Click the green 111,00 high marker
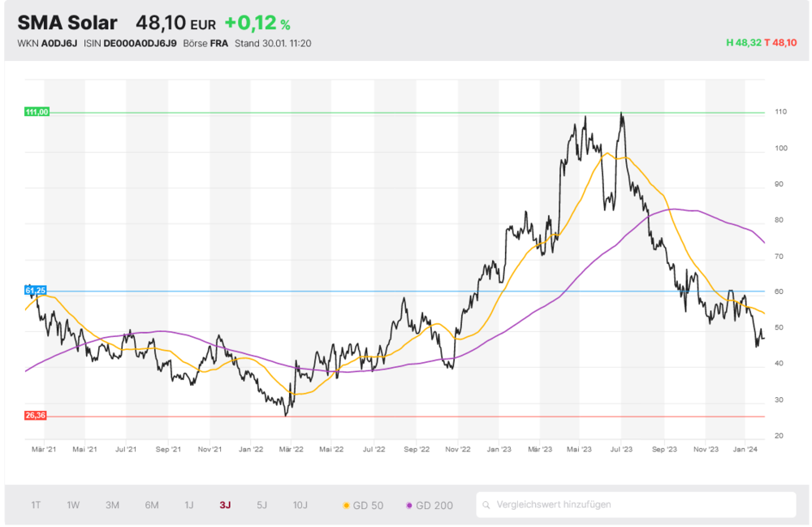Viewport: 812px width, 527px height. pos(37,112)
